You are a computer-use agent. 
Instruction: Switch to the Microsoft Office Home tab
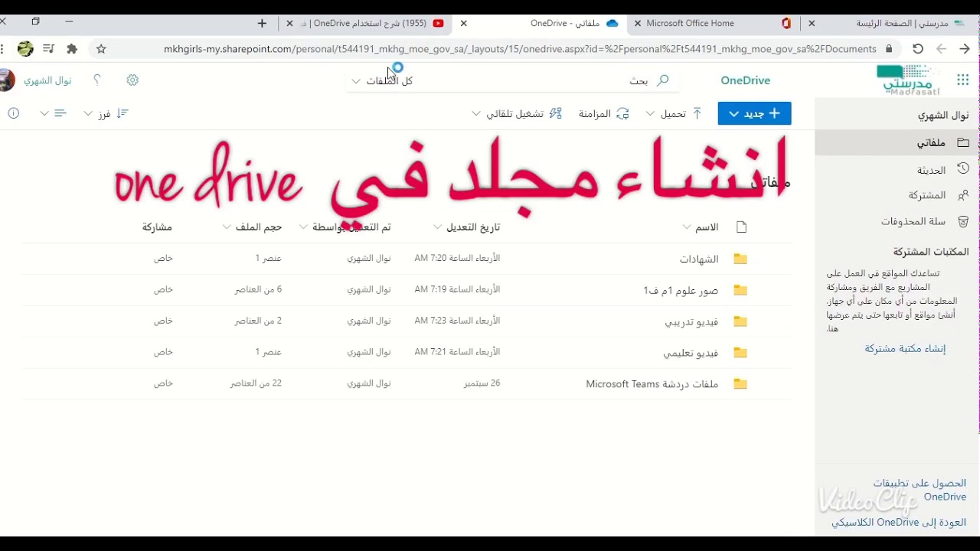712,23
